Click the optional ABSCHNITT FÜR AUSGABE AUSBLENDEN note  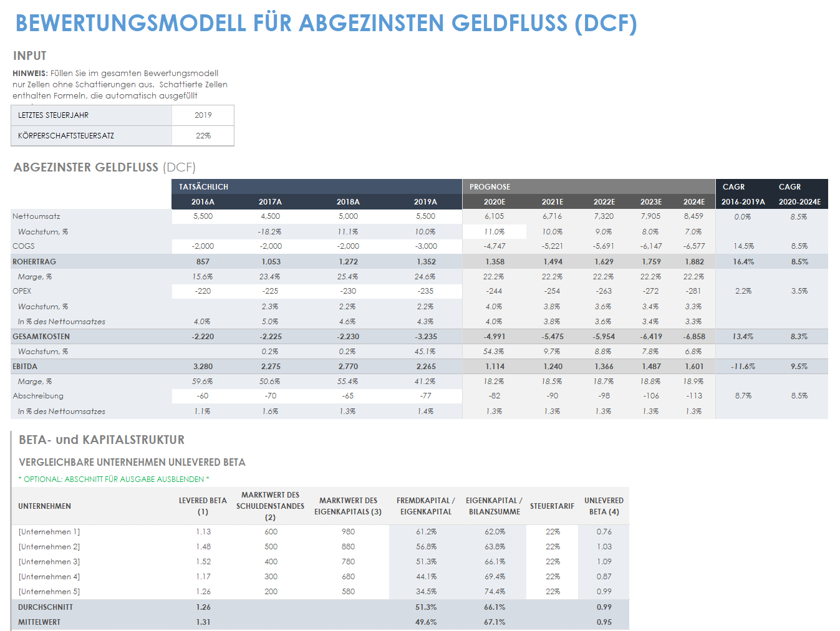[114, 479]
